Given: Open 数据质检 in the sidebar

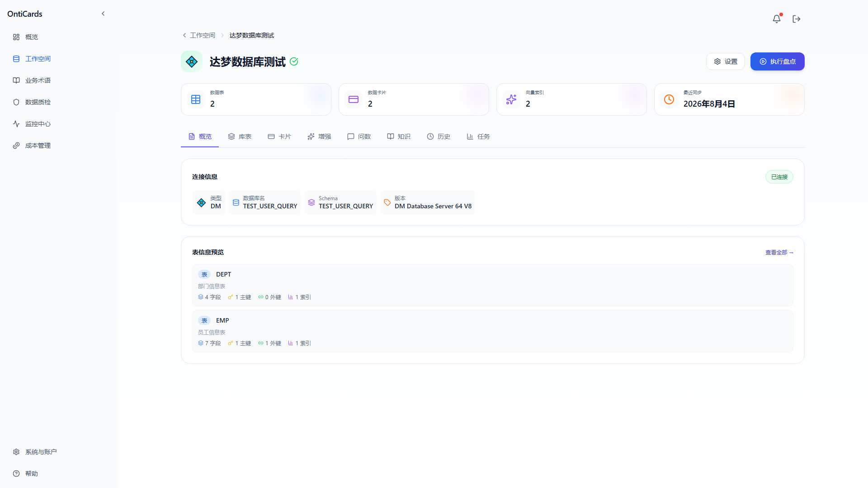Looking at the screenshot, I should coord(59,102).
